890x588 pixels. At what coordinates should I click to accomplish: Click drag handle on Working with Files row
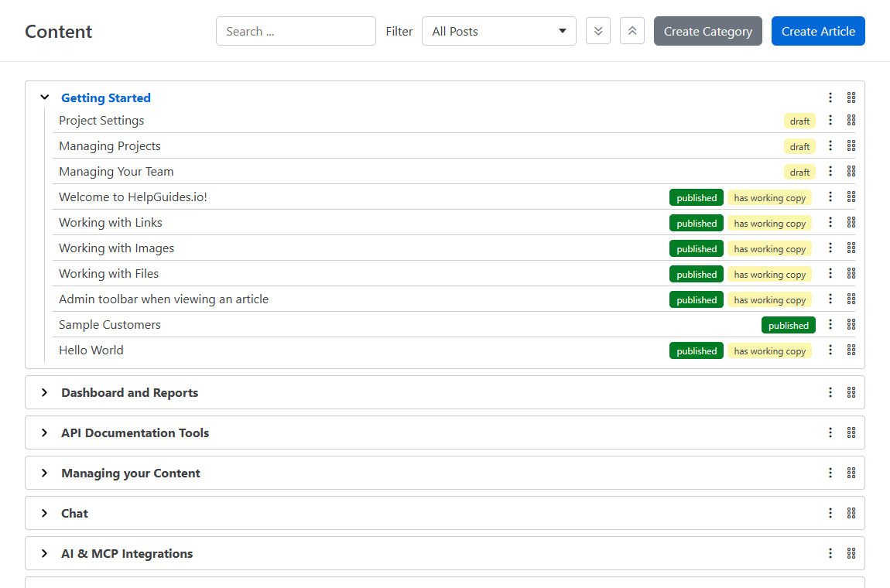click(x=851, y=274)
